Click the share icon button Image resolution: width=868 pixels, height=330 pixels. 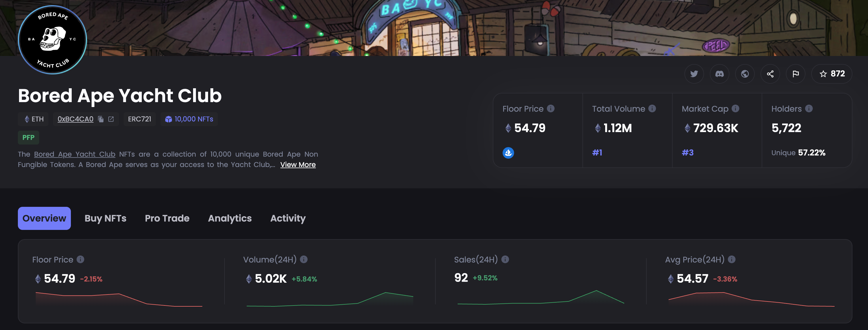pos(770,74)
